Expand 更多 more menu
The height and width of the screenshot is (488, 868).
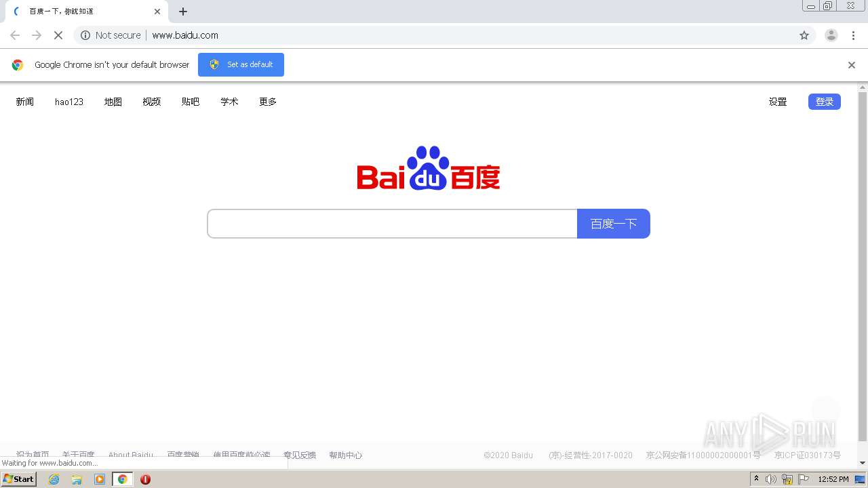tap(268, 102)
